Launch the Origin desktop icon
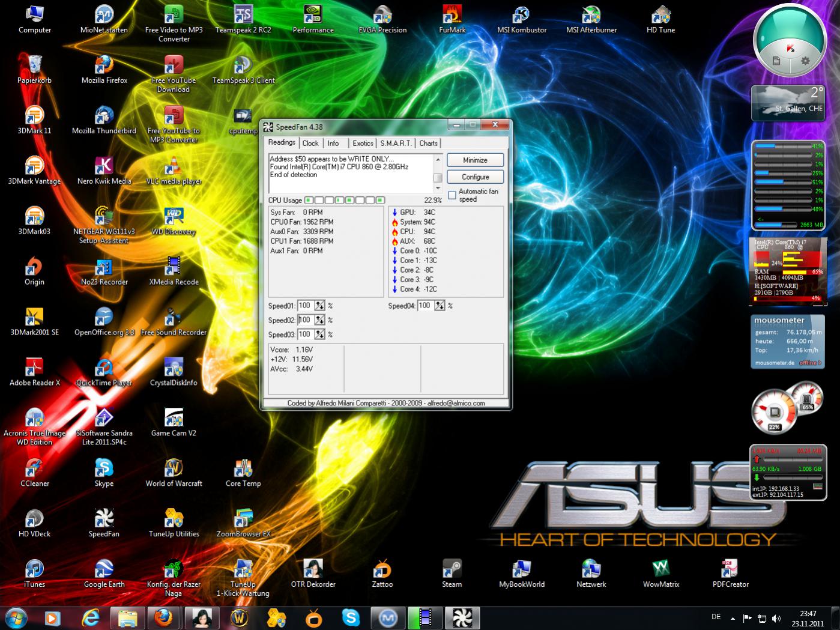Screen dimensions: 840x630 tap(34, 270)
